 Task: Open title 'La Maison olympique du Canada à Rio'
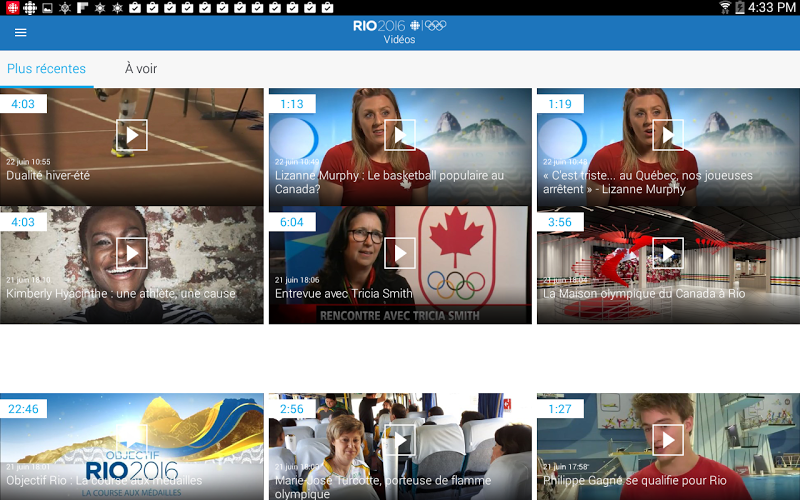(x=644, y=294)
